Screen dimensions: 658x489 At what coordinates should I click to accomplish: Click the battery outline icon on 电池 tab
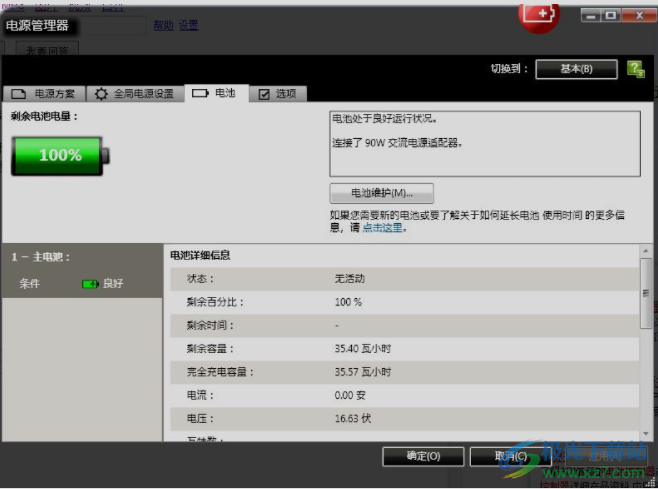[200, 93]
